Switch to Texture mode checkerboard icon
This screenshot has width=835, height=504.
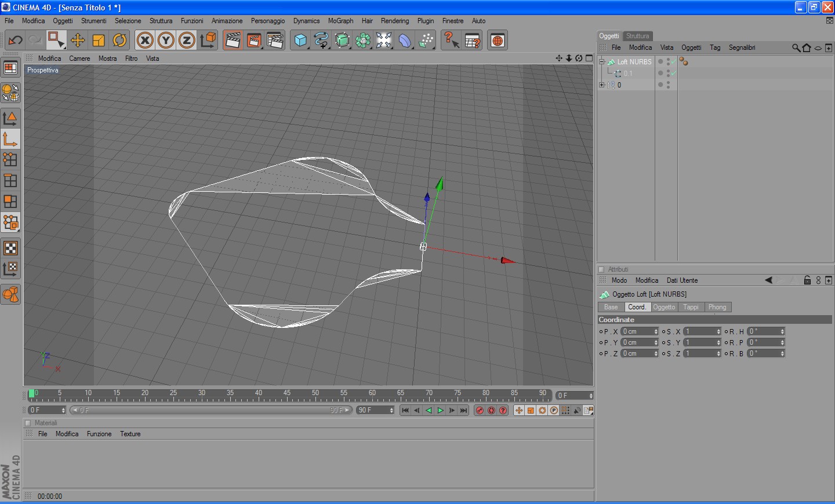(x=10, y=248)
